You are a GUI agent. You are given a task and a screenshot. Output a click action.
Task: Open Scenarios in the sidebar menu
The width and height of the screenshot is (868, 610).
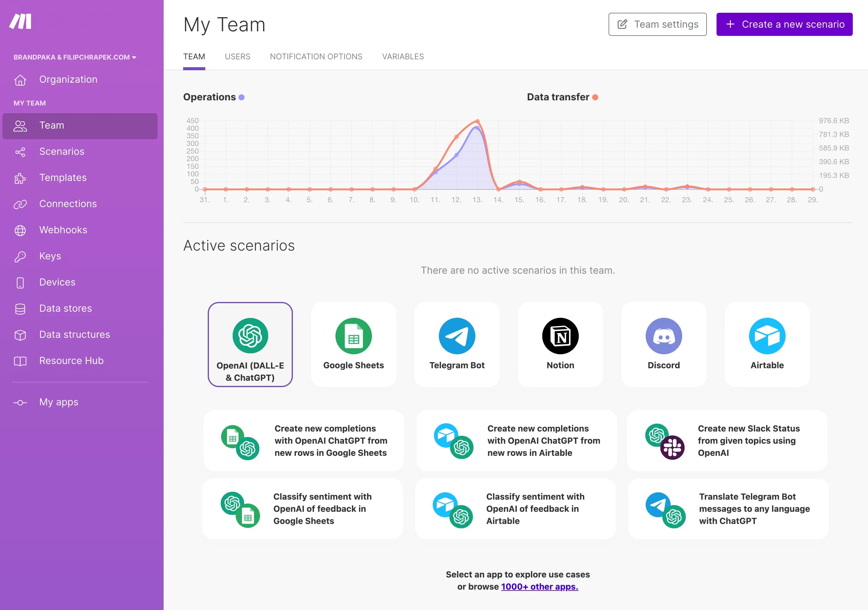pyautogui.click(x=80, y=152)
